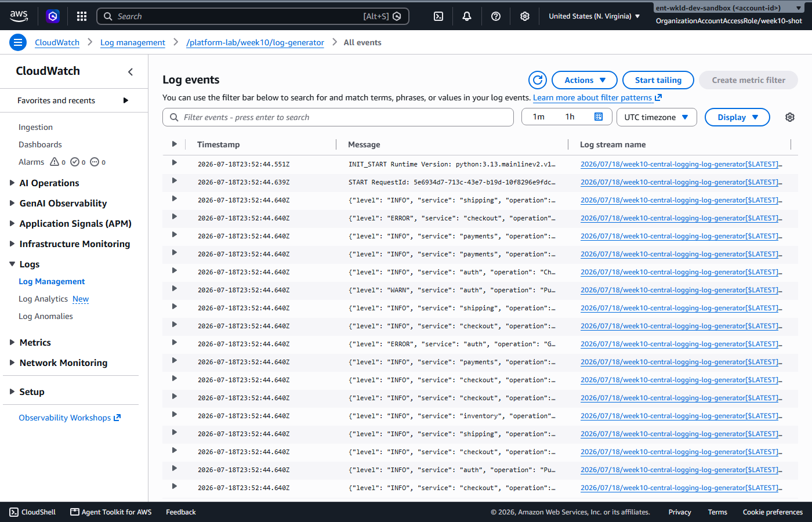This screenshot has height=522, width=812.
Task: Select Ingestion in the sidebar
Action: tap(35, 127)
